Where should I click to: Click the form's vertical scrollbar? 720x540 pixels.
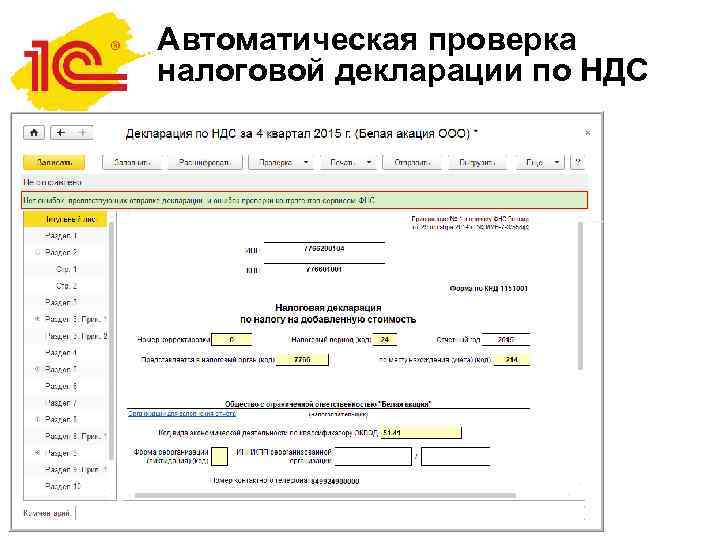pyautogui.click(x=580, y=296)
